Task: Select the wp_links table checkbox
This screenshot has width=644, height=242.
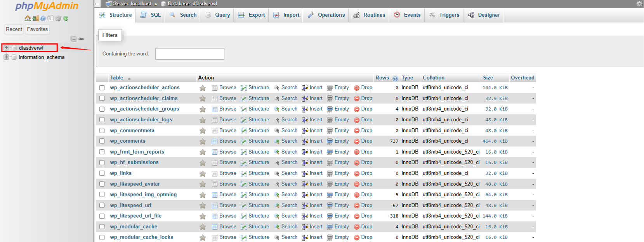Action: click(x=102, y=173)
